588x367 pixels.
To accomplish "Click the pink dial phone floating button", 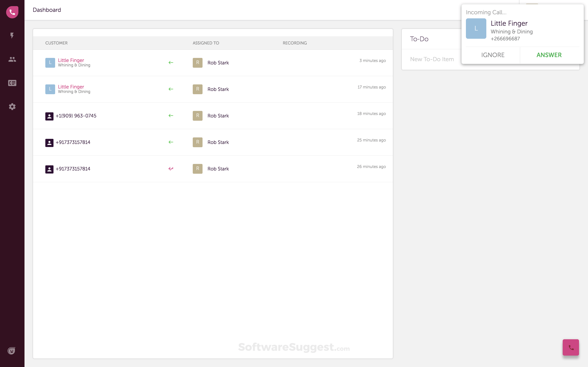I will tap(570, 347).
